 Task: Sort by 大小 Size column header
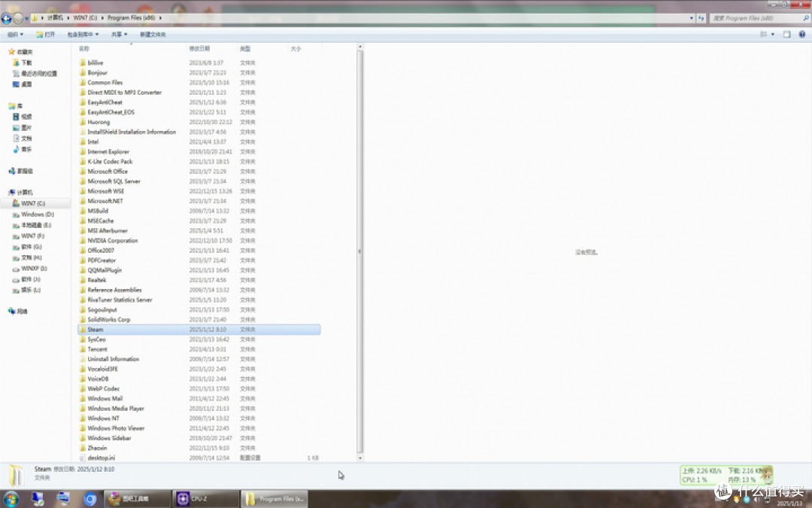click(295, 49)
